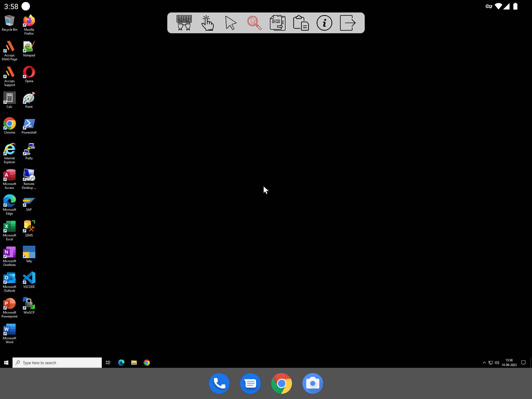The height and width of the screenshot is (399, 532).
Task: Open Edge from the Windows taskbar
Action: click(121, 363)
